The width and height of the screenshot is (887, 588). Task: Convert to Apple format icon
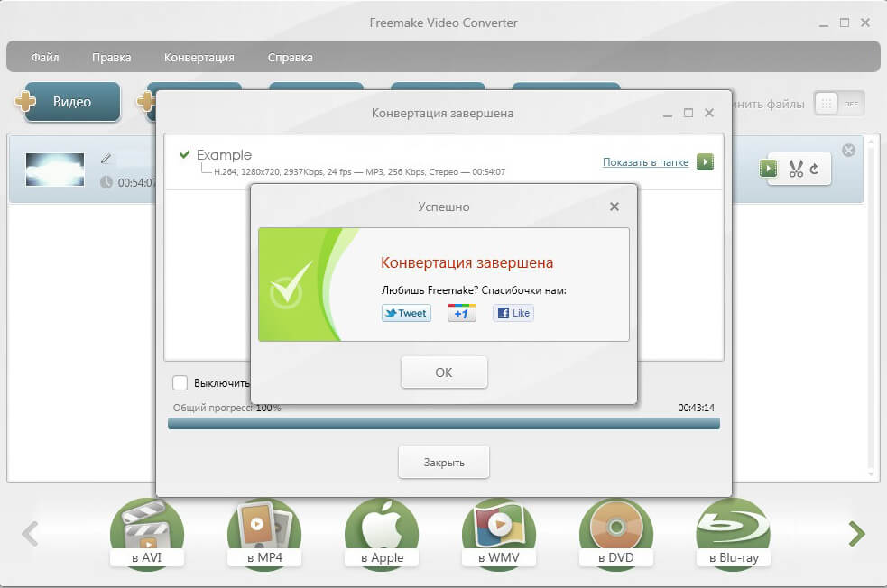click(x=382, y=533)
